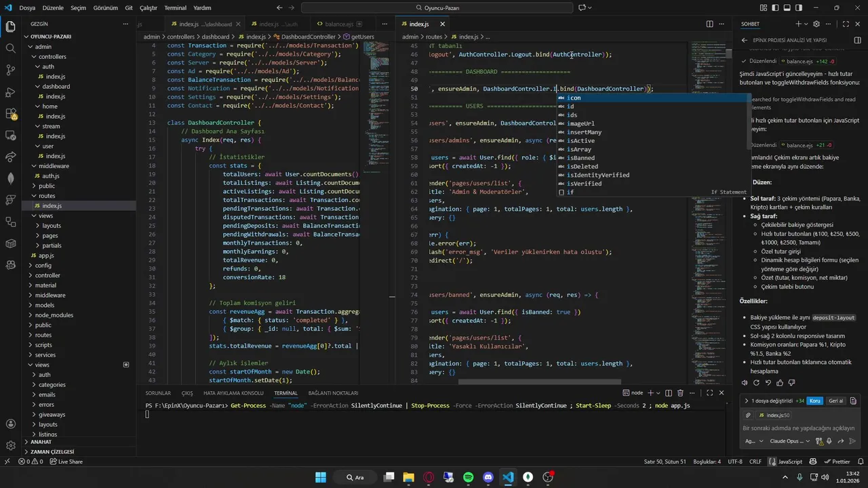
Task: Click Live Share in status bar
Action: point(66,462)
